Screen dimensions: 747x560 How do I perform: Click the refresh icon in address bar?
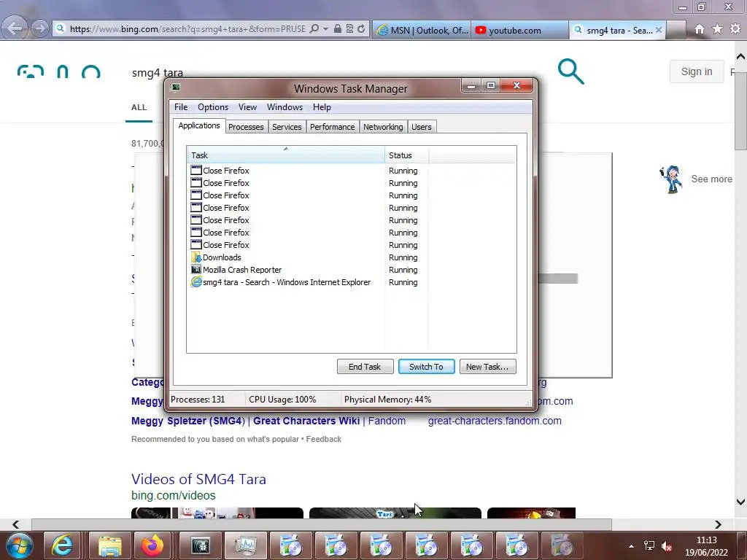tap(361, 29)
